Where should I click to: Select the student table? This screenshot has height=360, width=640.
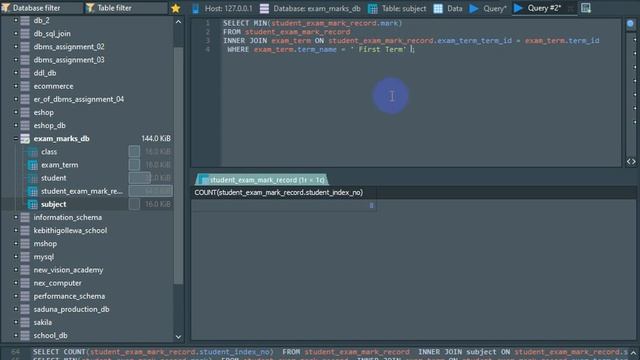click(x=53, y=178)
